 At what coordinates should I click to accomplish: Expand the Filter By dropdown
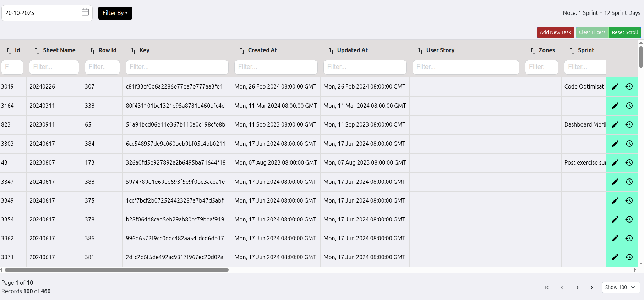click(115, 13)
